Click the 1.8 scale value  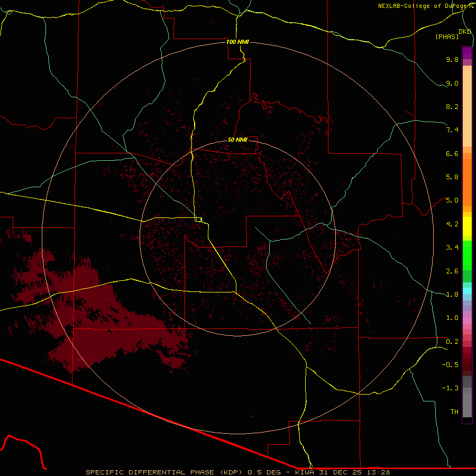coord(452,295)
